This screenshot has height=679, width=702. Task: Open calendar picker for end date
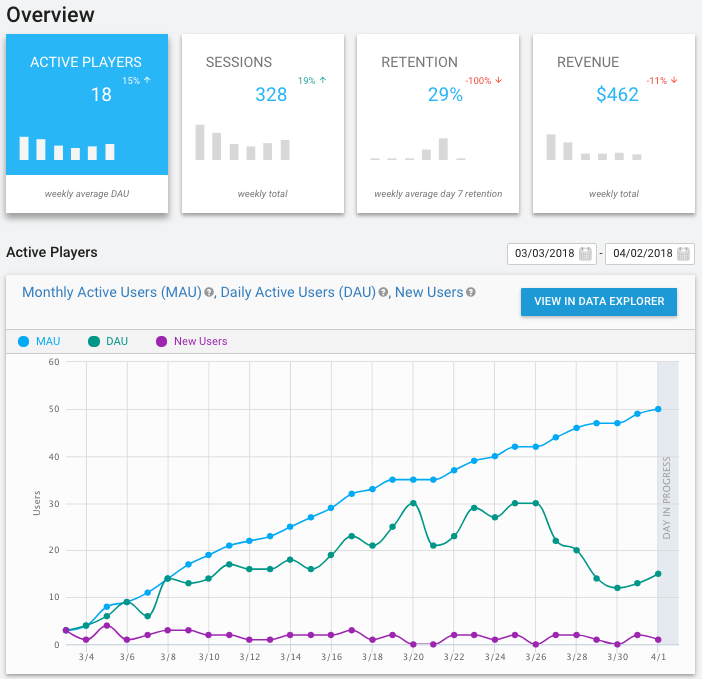tap(684, 254)
